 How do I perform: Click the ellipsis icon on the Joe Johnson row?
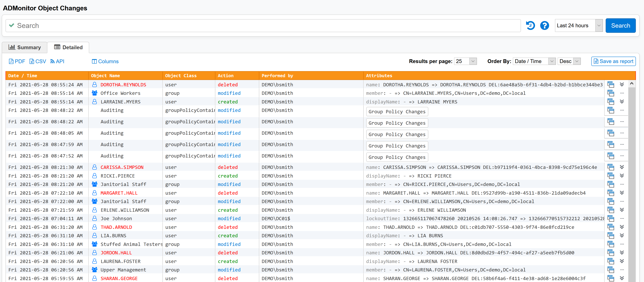(622, 218)
